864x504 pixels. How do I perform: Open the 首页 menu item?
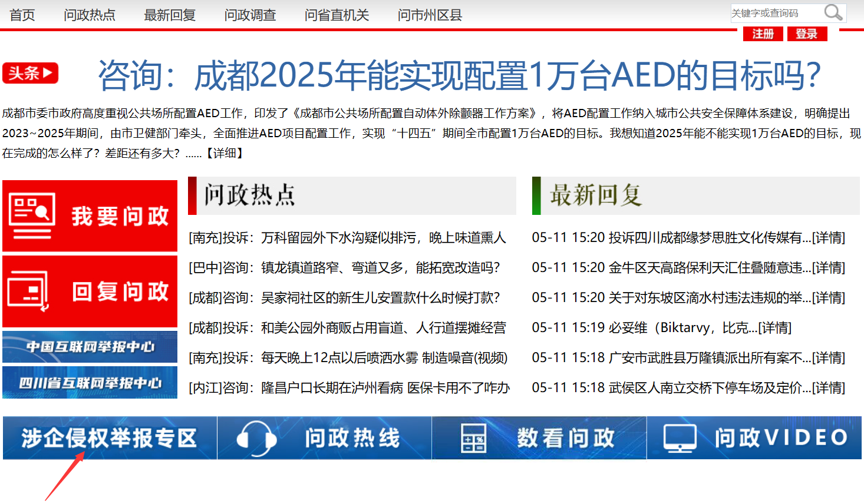click(x=22, y=15)
